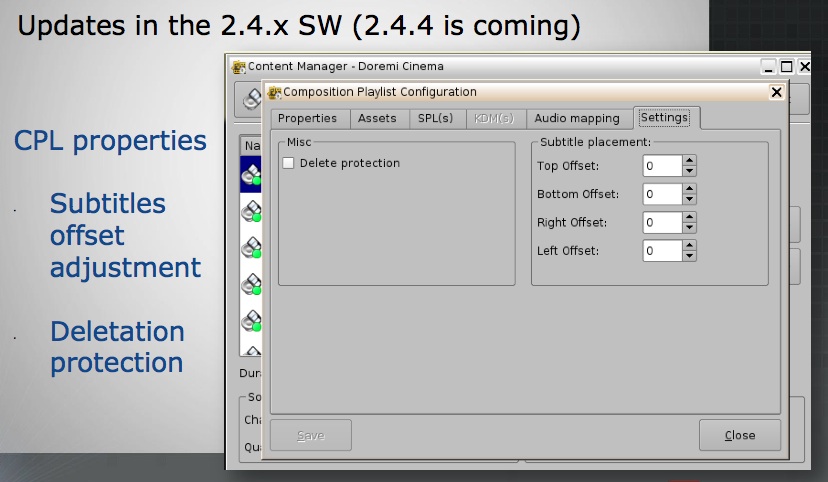Click the Right Offset input field
Image resolution: width=828 pixels, height=482 pixels.
coord(662,223)
